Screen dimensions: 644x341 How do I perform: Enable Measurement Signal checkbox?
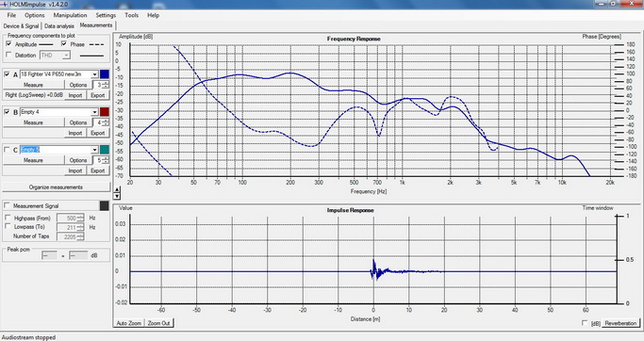click(x=7, y=205)
